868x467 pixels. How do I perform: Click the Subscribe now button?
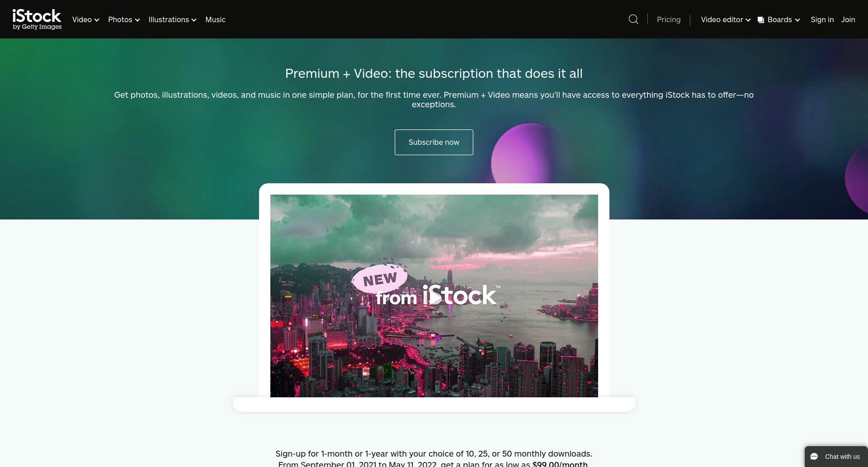[x=434, y=142]
